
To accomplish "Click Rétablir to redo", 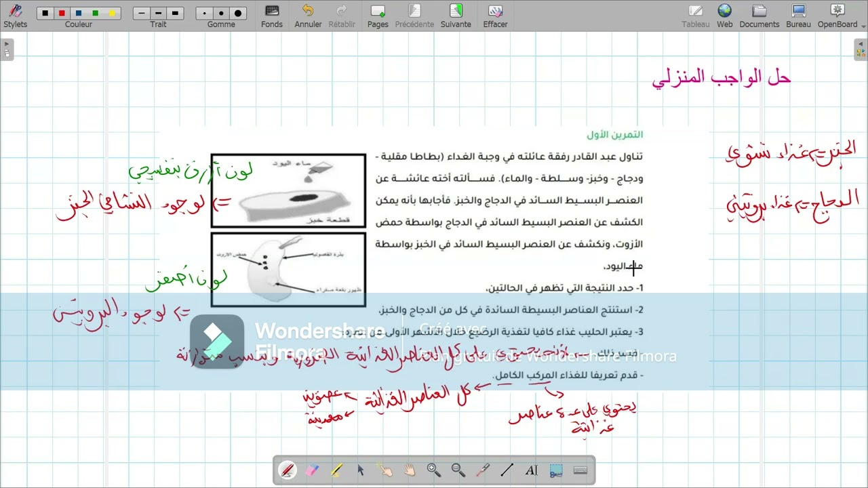I will tap(342, 16).
